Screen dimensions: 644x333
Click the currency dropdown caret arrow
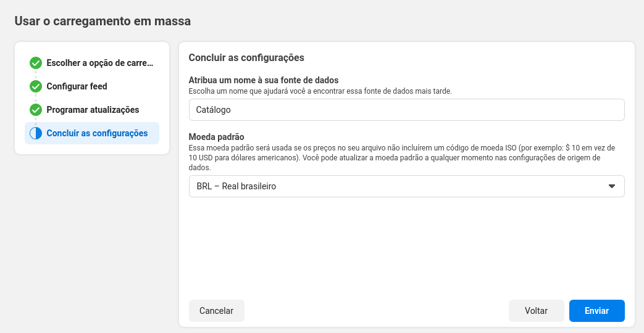point(611,186)
